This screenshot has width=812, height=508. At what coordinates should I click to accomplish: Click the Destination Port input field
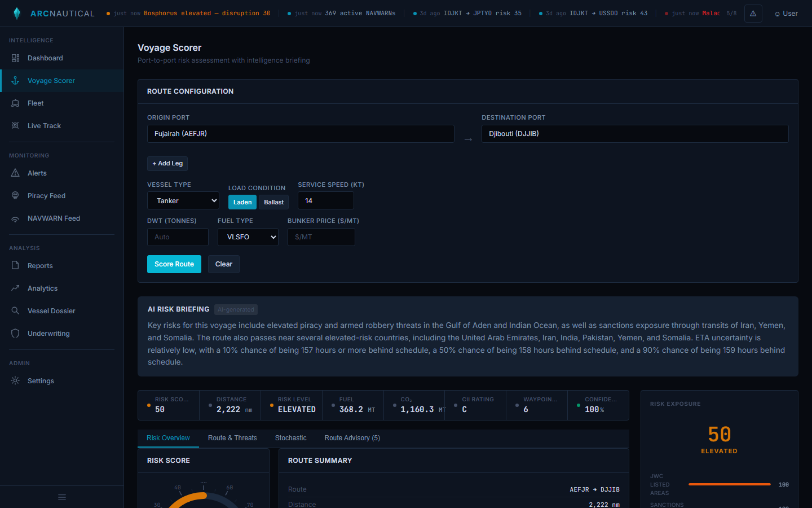pyautogui.click(x=634, y=134)
